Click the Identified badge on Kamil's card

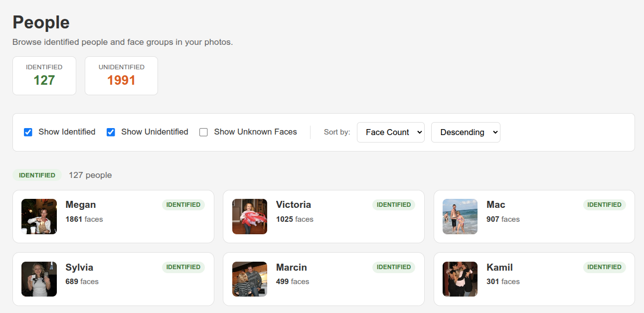(604, 267)
